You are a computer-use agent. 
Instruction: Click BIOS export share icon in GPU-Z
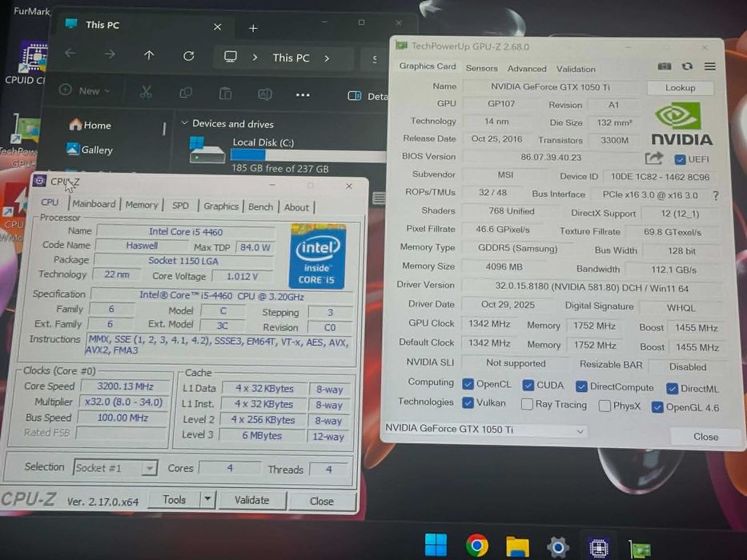tap(654, 158)
